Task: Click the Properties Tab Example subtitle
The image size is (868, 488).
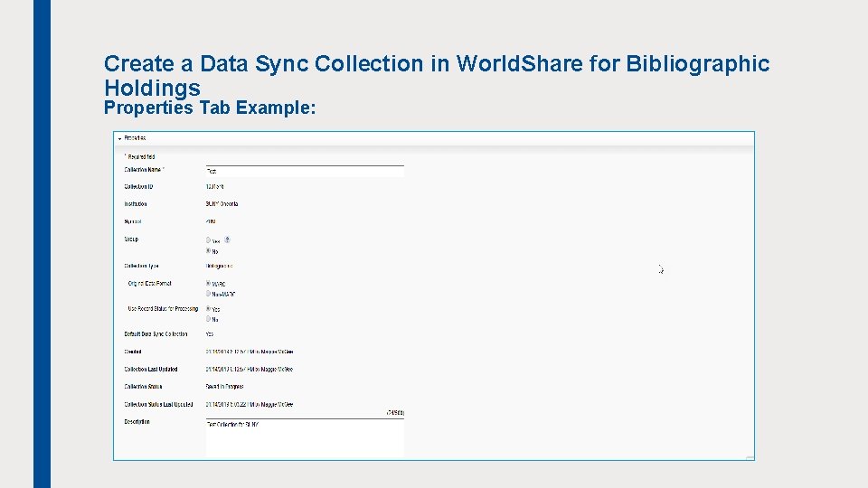Action: pyautogui.click(x=210, y=108)
